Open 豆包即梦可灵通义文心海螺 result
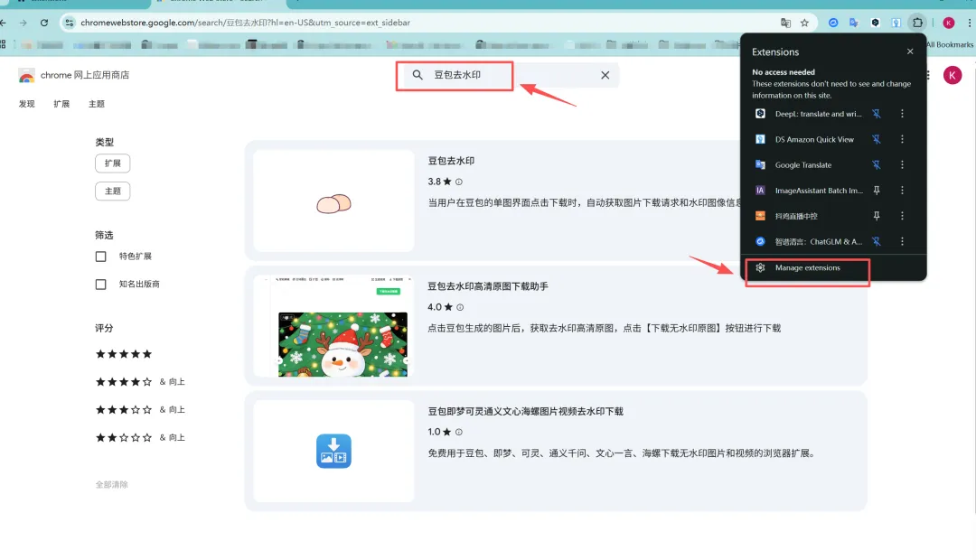Screen dimensions: 976x560 pyautogui.click(x=525, y=411)
